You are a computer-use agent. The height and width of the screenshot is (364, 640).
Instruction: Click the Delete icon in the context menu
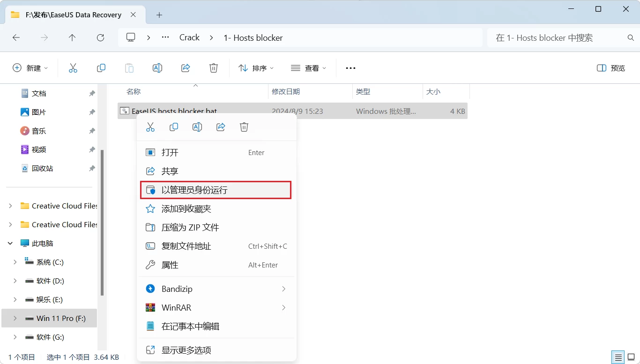tap(244, 127)
